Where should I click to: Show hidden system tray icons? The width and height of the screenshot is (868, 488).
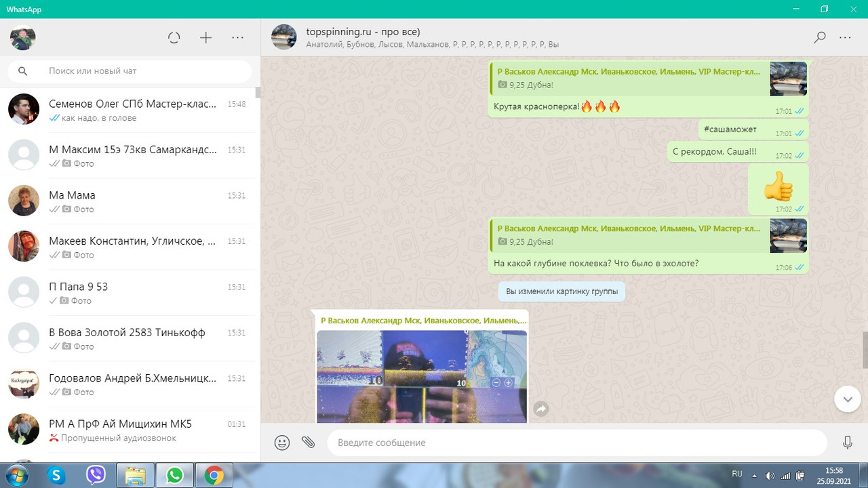tap(755, 476)
